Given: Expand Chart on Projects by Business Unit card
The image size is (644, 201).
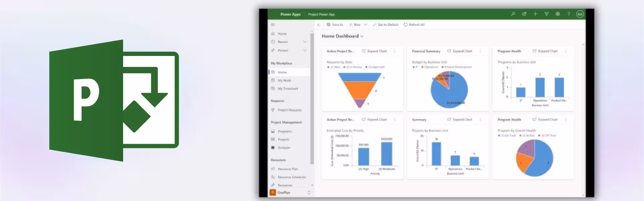Looking at the screenshot, I should point(460,120).
